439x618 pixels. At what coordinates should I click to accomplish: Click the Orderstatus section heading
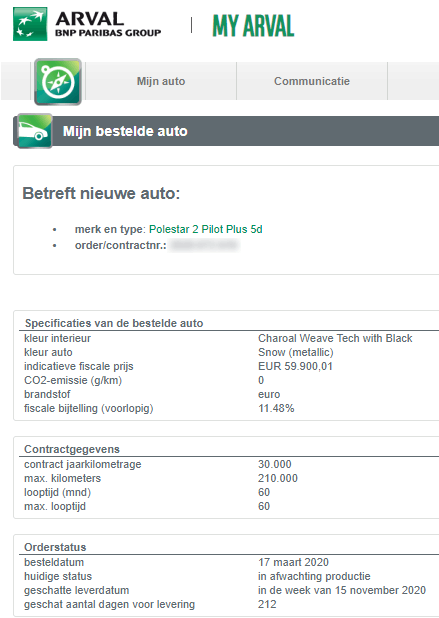[55, 547]
